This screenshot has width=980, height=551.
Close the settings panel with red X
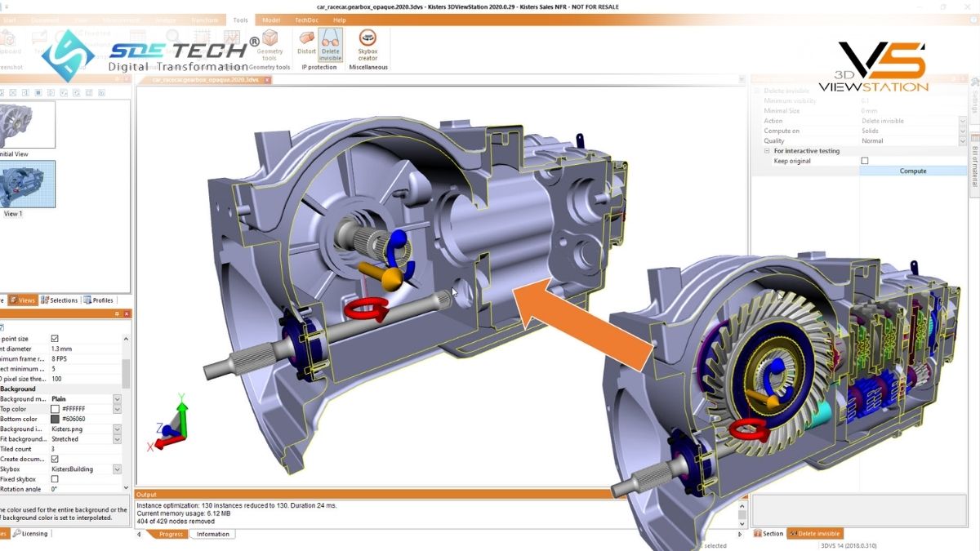click(x=127, y=314)
